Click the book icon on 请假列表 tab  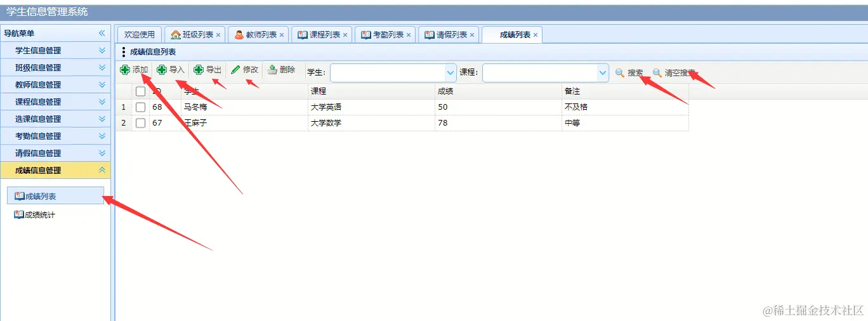[x=430, y=35]
